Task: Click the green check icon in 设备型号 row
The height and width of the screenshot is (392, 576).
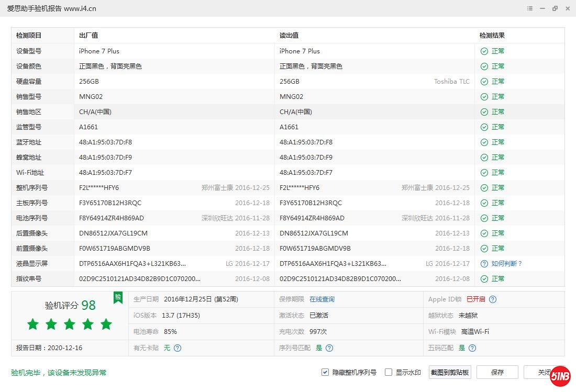Action: 484,51
